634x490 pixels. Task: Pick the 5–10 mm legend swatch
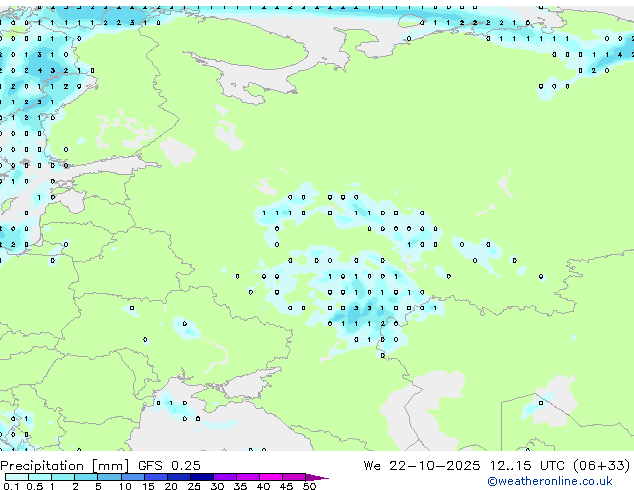109,477
